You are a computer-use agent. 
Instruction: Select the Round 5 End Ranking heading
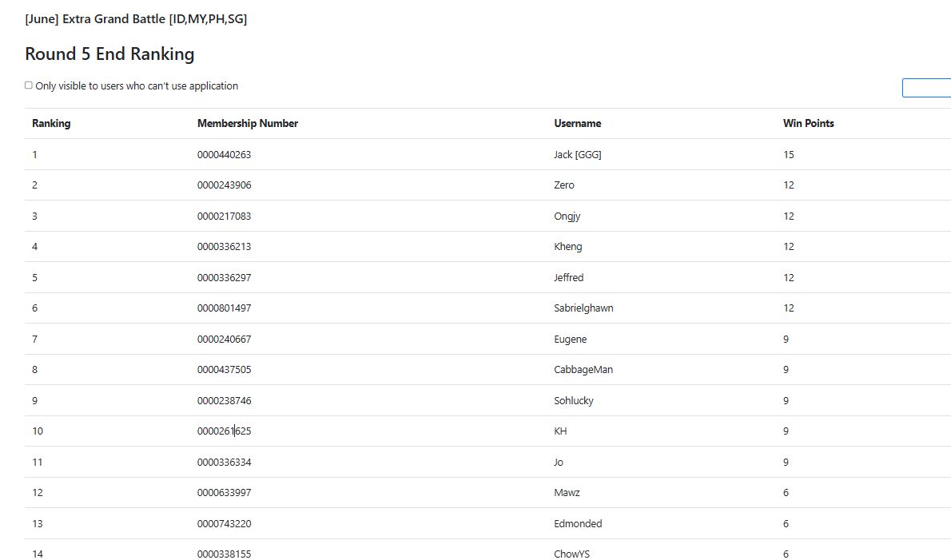[x=109, y=54]
